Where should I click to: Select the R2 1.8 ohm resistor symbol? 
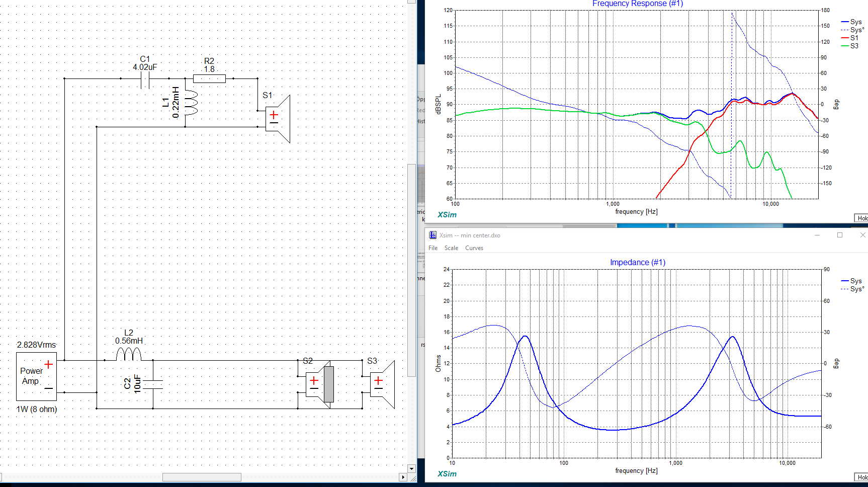(209, 78)
